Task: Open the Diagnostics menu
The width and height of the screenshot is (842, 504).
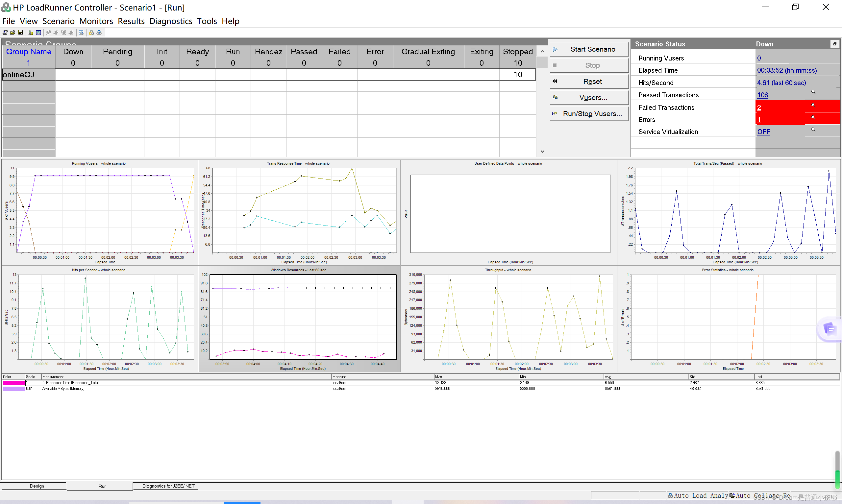Action: (171, 21)
